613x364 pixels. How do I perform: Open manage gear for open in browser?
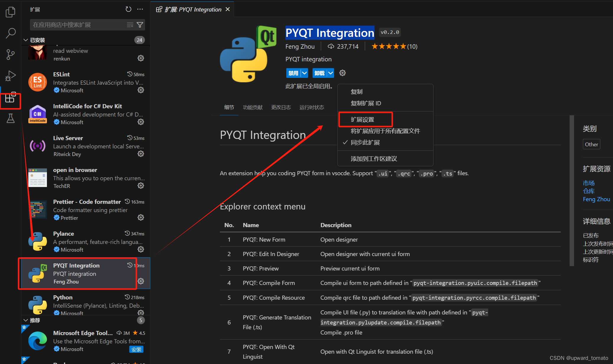pos(141,186)
